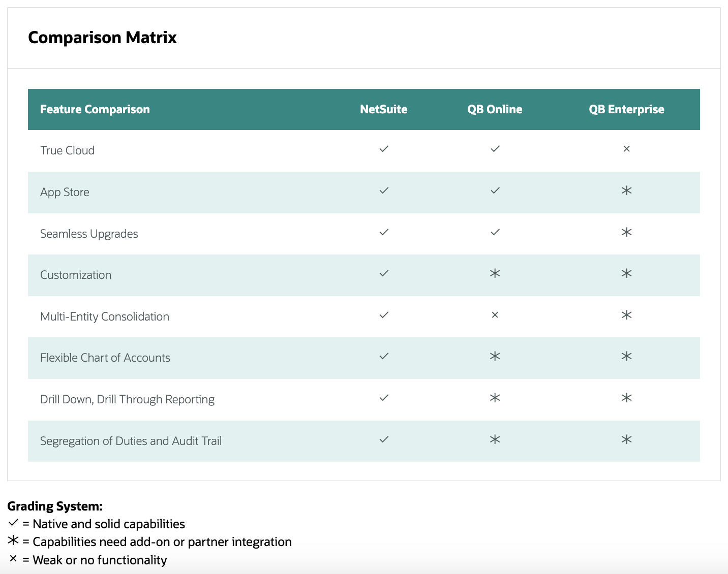Click 'Capabilities need add-on or partner integration' text
This screenshot has height=574, width=728.
(x=162, y=542)
